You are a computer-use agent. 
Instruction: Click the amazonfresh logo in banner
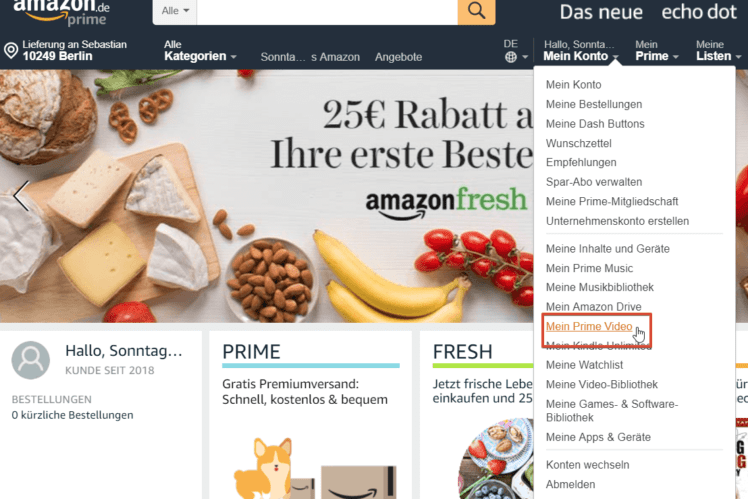446,203
